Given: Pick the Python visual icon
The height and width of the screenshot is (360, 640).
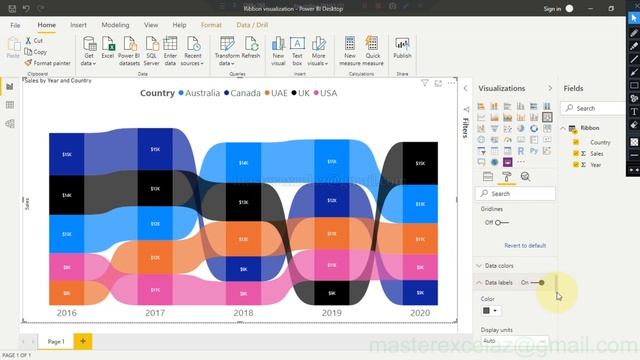Looking at the screenshot, I should [534, 151].
